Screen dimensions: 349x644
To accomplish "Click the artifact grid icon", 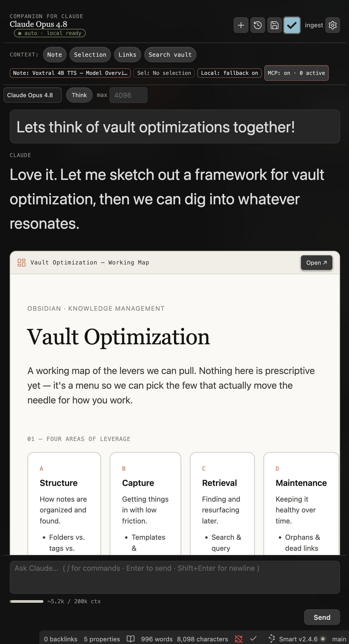I will [x=22, y=263].
